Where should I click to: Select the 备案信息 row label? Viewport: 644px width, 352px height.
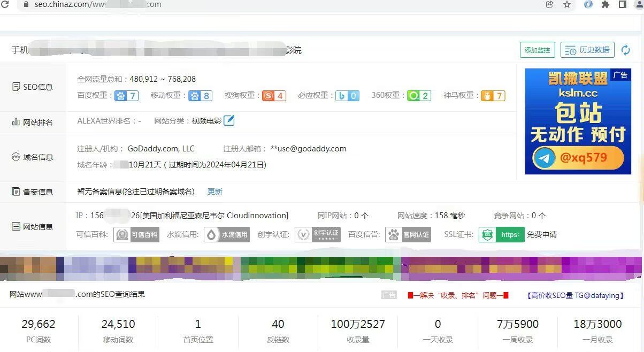(33, 192)
